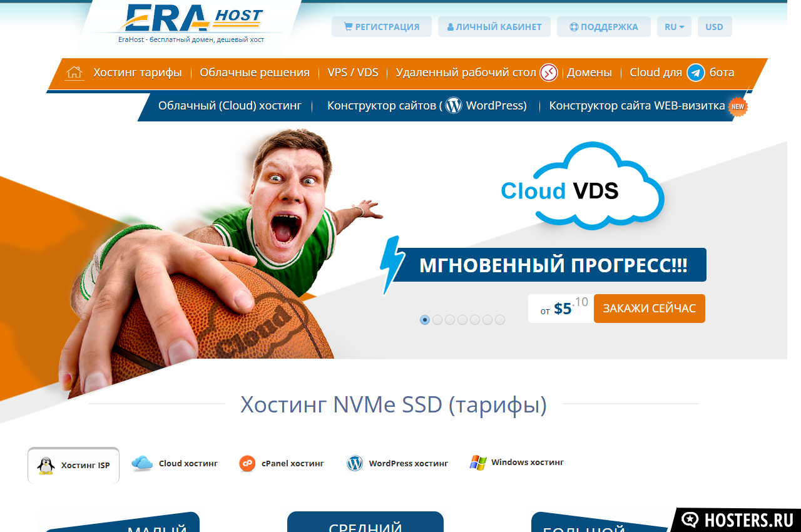Open the VPS / VDS menu item

[353, 73]
